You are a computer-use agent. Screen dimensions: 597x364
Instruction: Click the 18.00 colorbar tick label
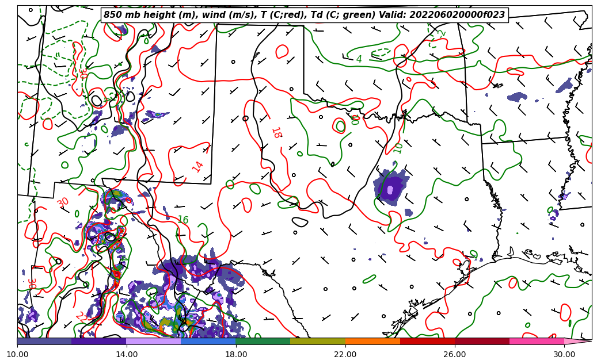click(235, 354)
